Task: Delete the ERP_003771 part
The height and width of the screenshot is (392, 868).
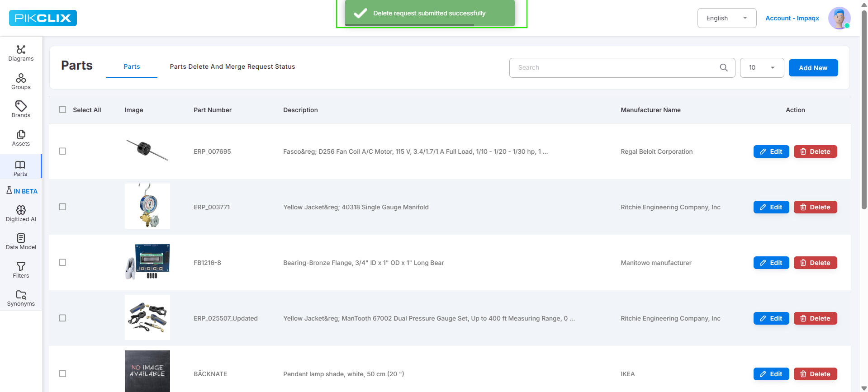Action: [x=815, y=207]
